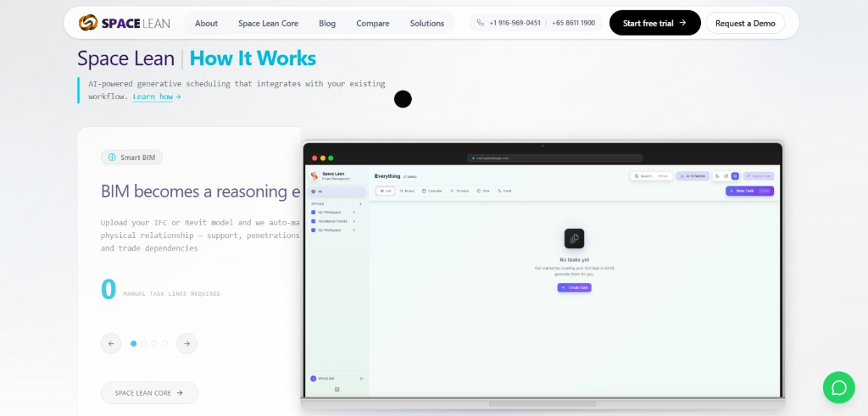
Task: Open the Space Lean Core menu item
Action: pos(268,23)
